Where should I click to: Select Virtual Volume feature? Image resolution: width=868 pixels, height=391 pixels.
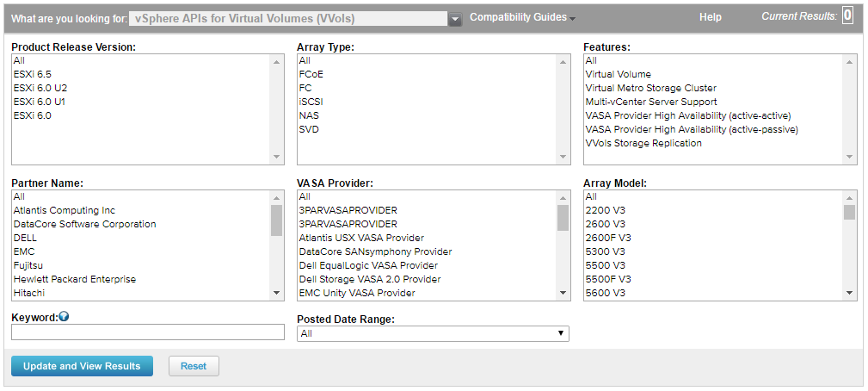click(x=713, y=74)
